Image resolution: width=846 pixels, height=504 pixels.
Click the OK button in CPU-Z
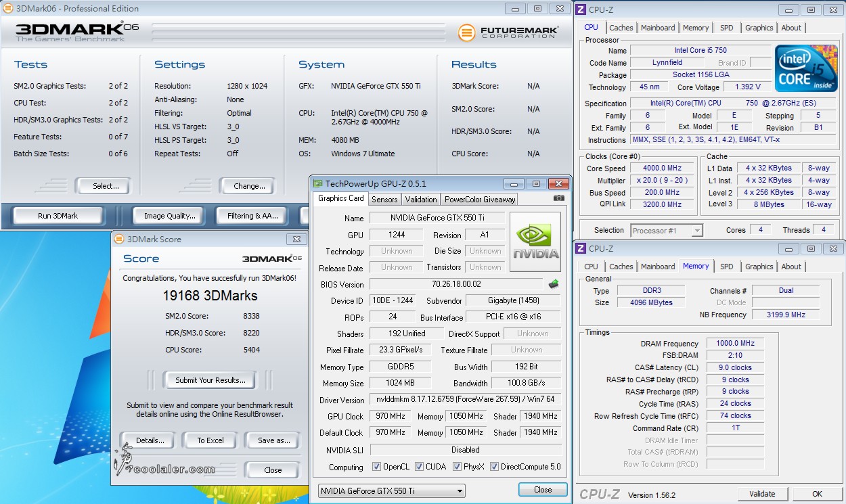click(817, 494)
